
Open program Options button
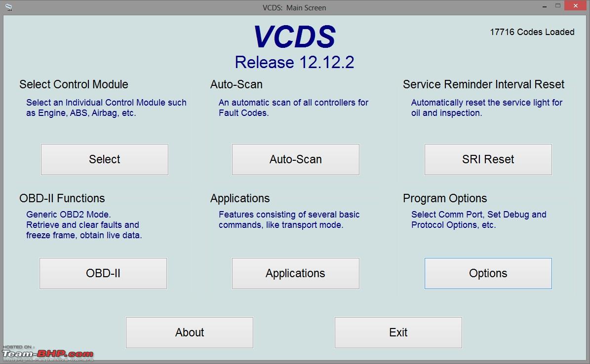[x=488, y=273]
